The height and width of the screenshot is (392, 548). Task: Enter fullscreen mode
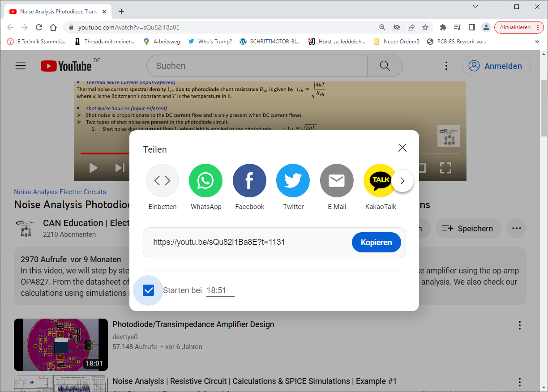[445, 168]
